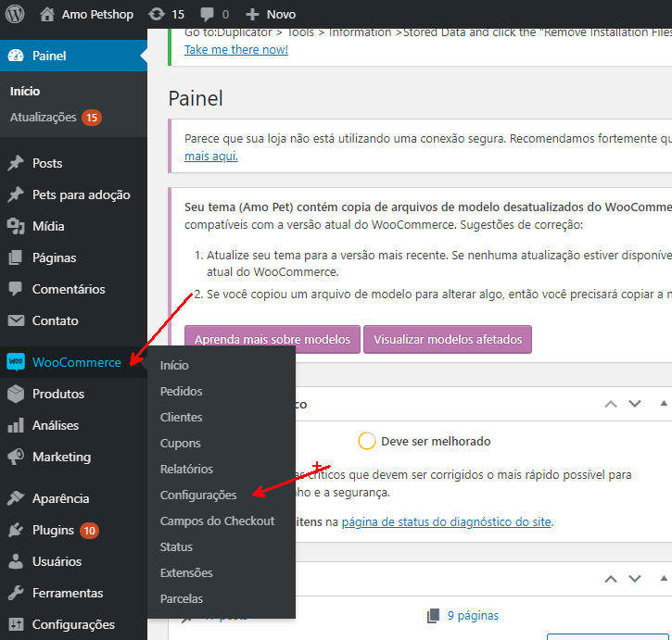Image resolution: width=672 pixels, height=640 pixels.
Task: Open Pedidos from WooCommerce submenu
Action: tap(181, 391)
